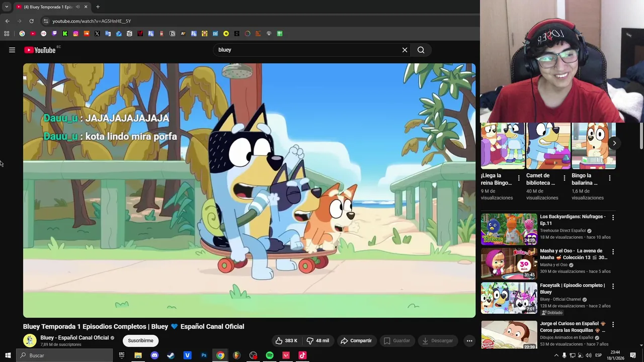
Task: Open the Twitch bookmark icon
Action: [54, 34]
